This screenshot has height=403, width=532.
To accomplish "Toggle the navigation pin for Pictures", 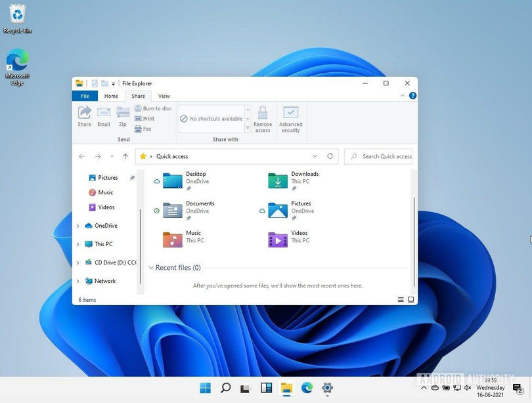I will [x=132, y=177].
